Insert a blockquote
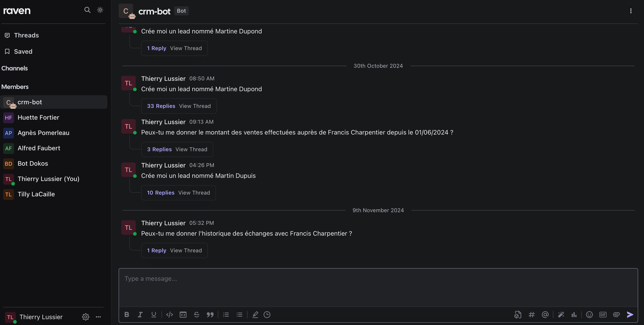This screenshot has height=325, width=644. [210, 315]
